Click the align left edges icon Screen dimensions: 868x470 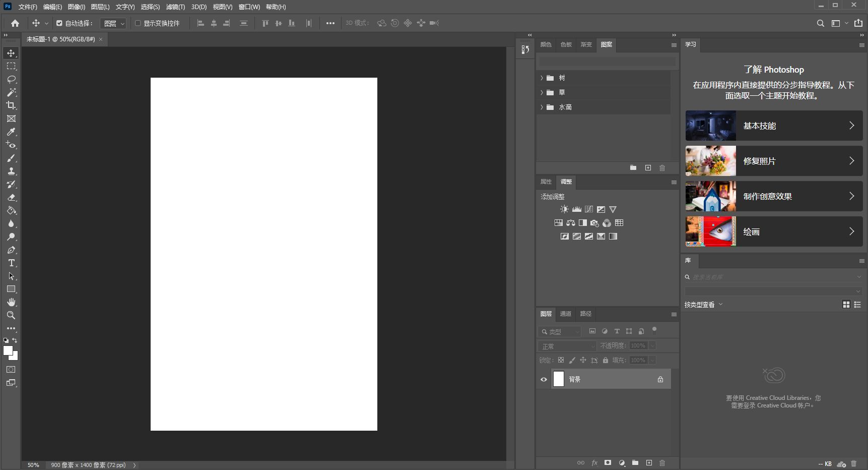(201, 23)
